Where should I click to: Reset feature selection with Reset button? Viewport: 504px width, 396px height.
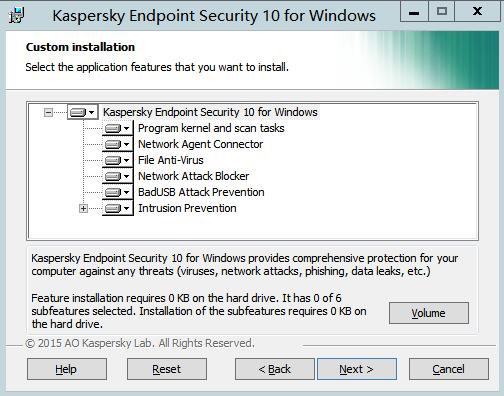167,369
